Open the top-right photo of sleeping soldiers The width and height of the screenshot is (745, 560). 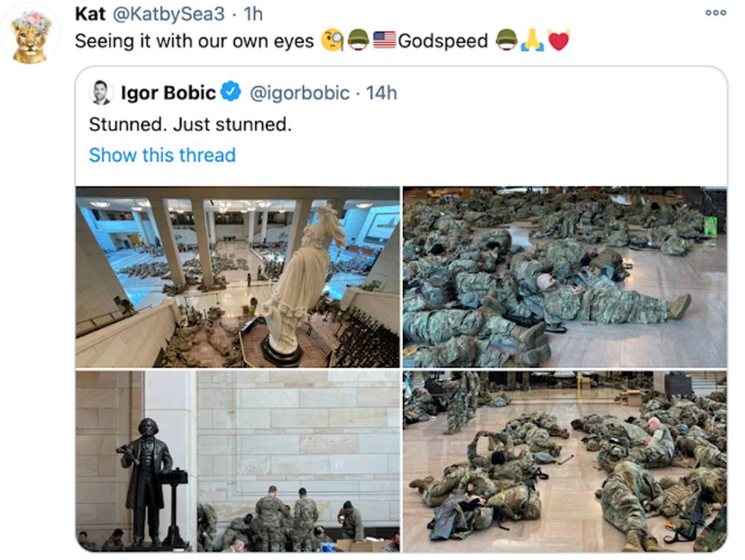(565, 277)
